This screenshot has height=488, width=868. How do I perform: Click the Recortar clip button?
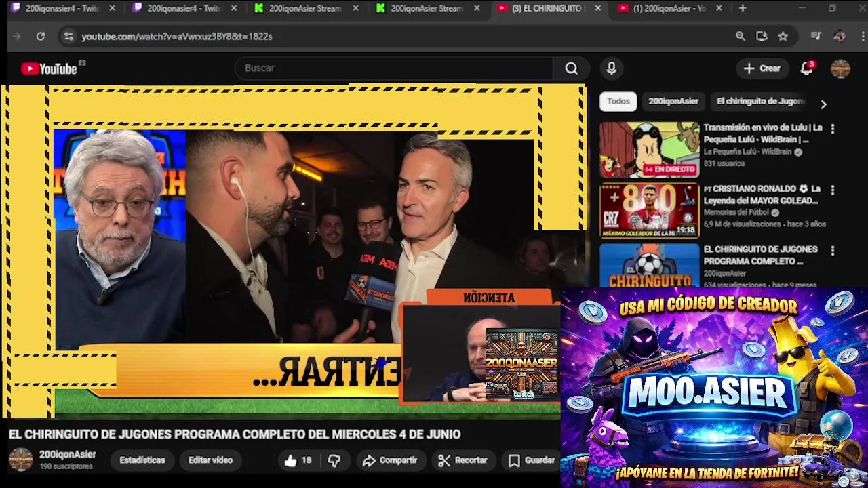coord(463,460)
